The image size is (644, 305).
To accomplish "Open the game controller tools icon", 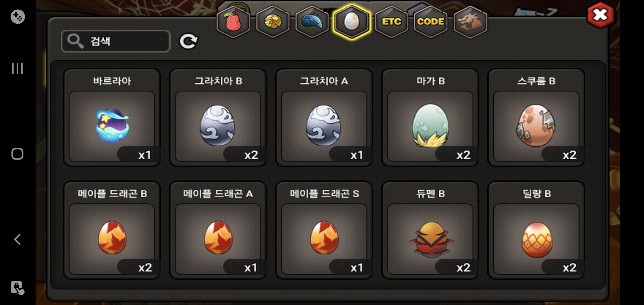I will tap(18, 17).
